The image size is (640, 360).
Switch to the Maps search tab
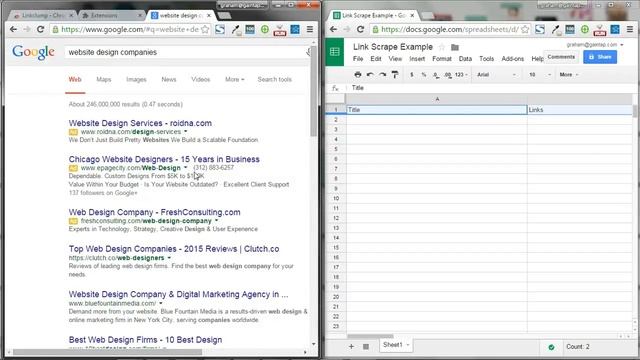pyautogui.click(x=104, y=79)
